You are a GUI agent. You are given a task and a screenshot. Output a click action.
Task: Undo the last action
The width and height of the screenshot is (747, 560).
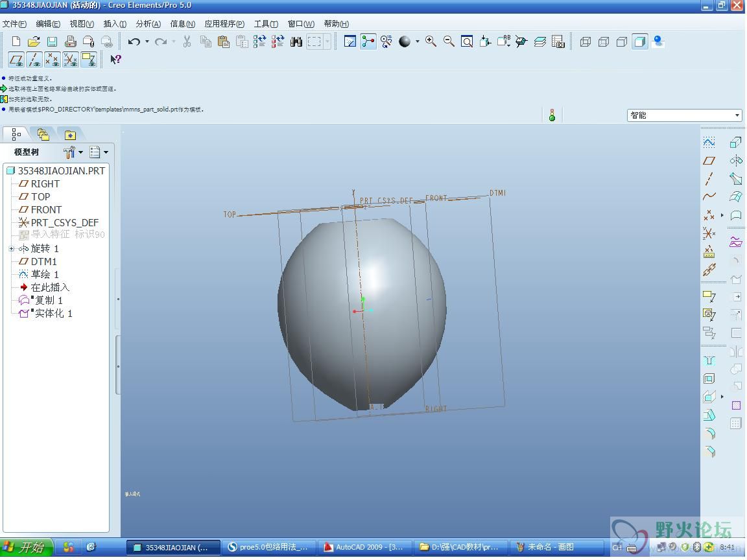point(134,42)
